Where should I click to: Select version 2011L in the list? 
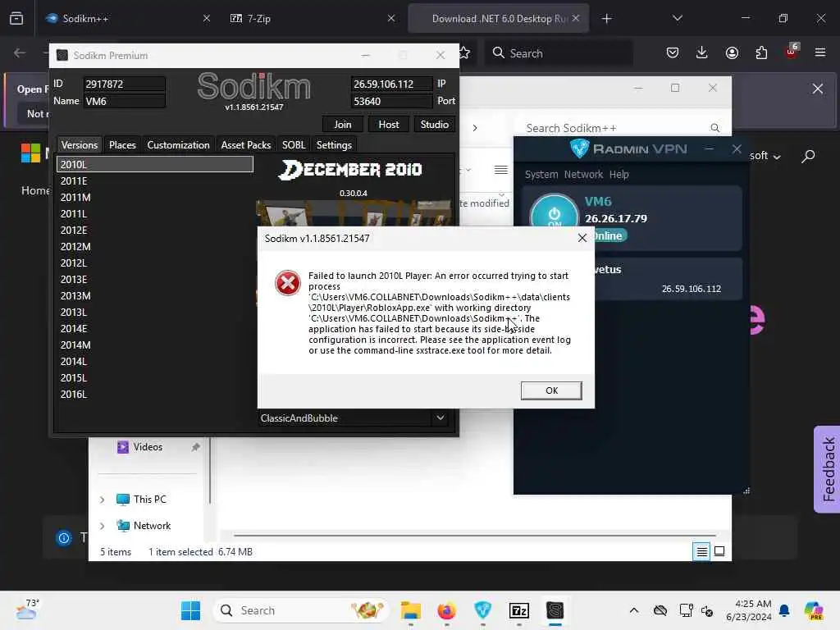[x=155, y=214]
